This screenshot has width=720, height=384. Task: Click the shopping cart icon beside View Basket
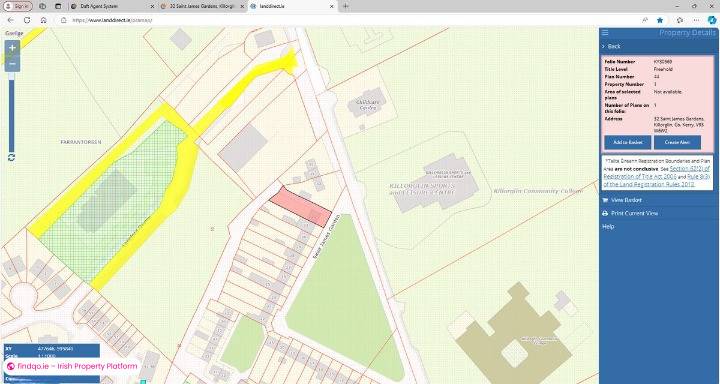[605, 200]
